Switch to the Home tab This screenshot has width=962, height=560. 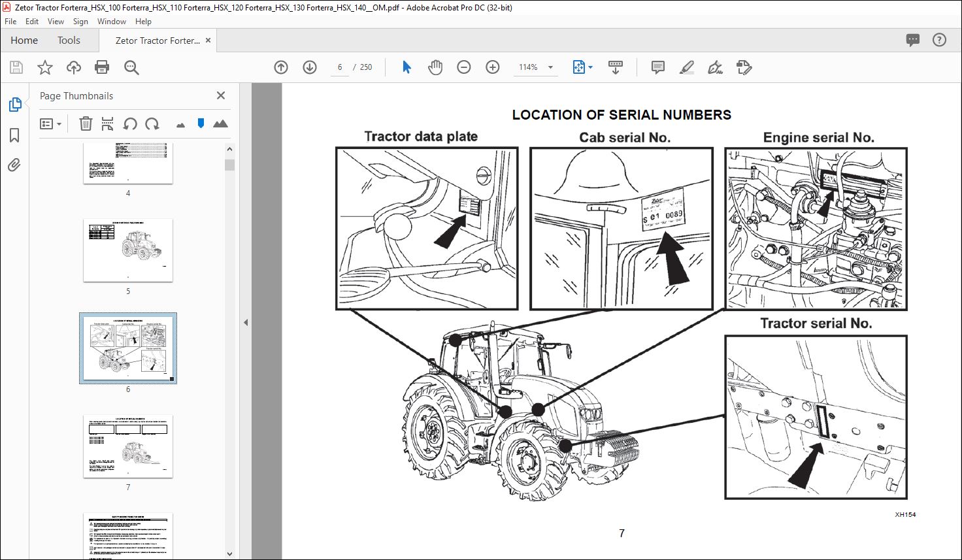(x=24, y=41)
